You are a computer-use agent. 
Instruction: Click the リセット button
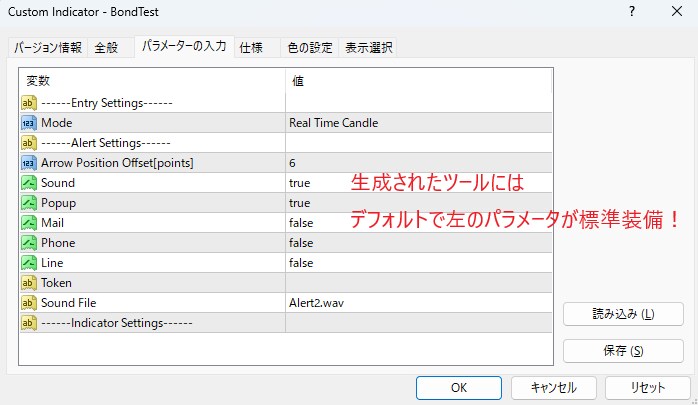point(647,388)
